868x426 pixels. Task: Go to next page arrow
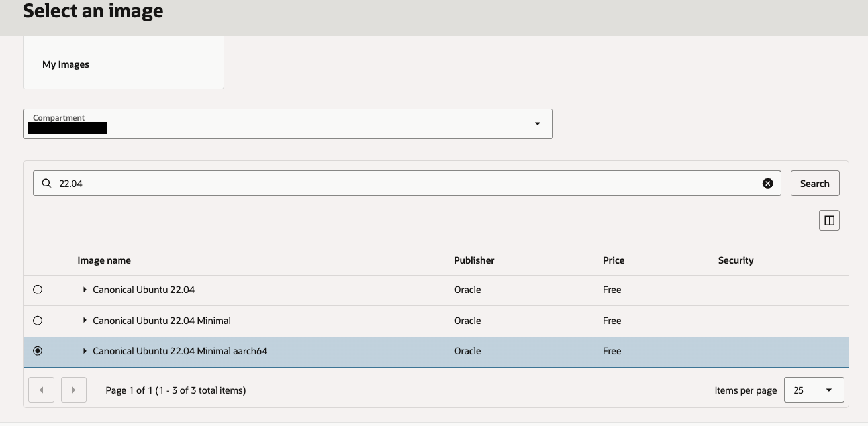73,390
